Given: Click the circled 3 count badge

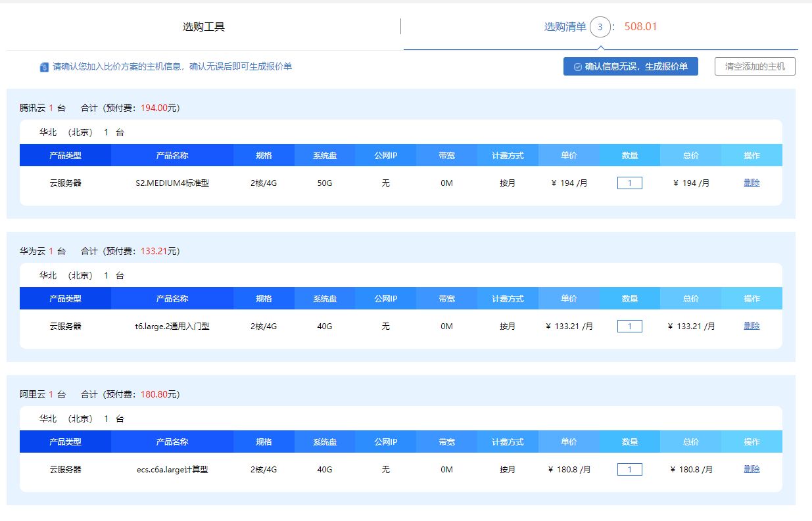Looking at the screenshot, I should 600,27.
